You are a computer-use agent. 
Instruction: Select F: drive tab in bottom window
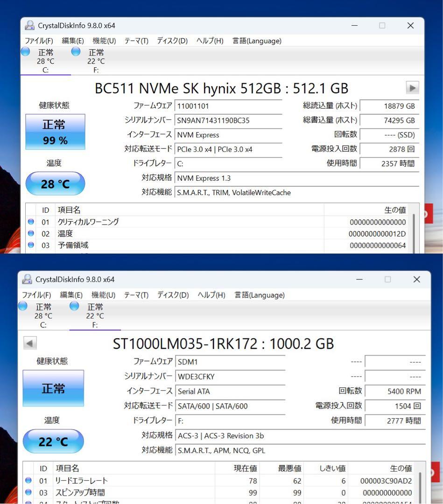pyautogui.click(x=95, y=315)
